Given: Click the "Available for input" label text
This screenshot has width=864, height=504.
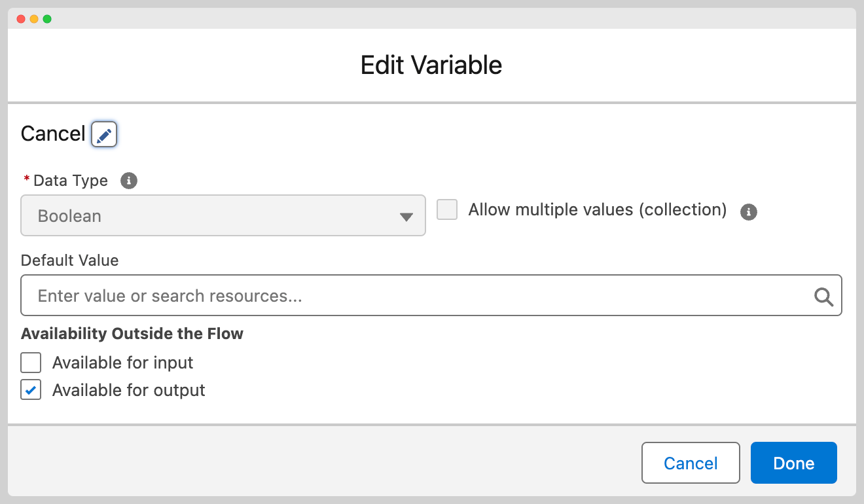Looking at the screenshot, I should pos(122,363).
